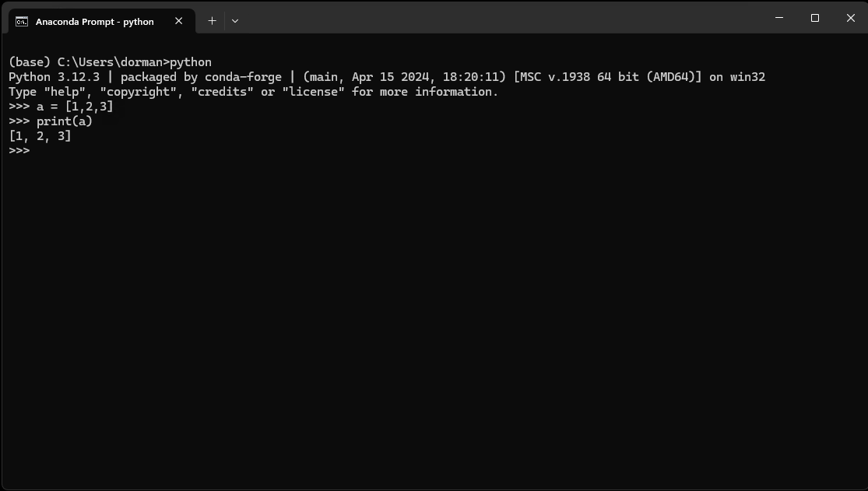This screenshot has width=868, height=491.
Task: Close the Anaconda Prompt tab with its X
Action: point(178,22)
